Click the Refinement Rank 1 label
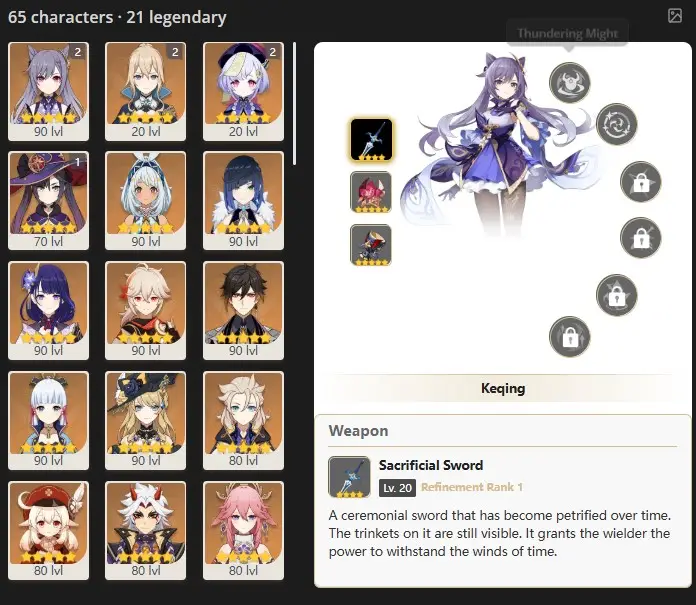This screenshot has width=696, height=605. [472, 487]
